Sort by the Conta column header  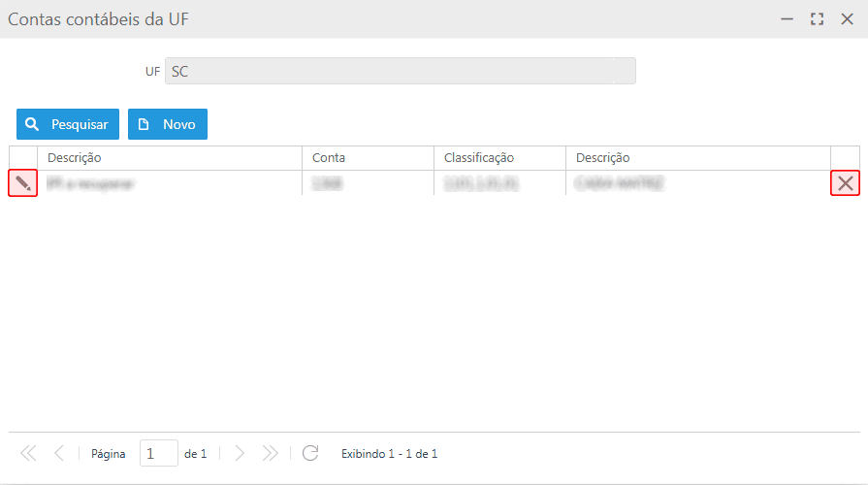tap(368, 158)
